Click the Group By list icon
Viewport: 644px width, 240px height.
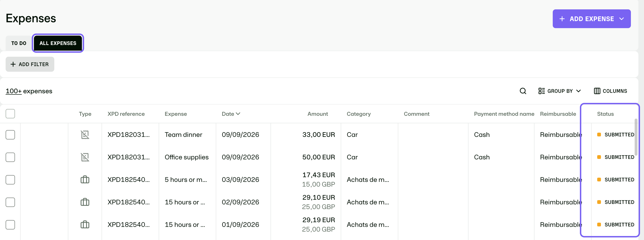pyautogui.click(x=542, y=91)
